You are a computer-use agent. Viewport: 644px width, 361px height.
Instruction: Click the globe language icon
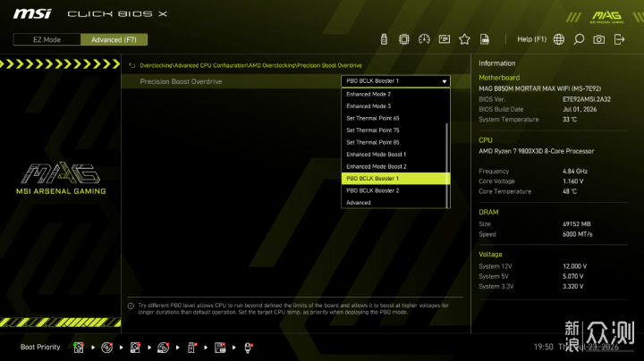[558, 39]
